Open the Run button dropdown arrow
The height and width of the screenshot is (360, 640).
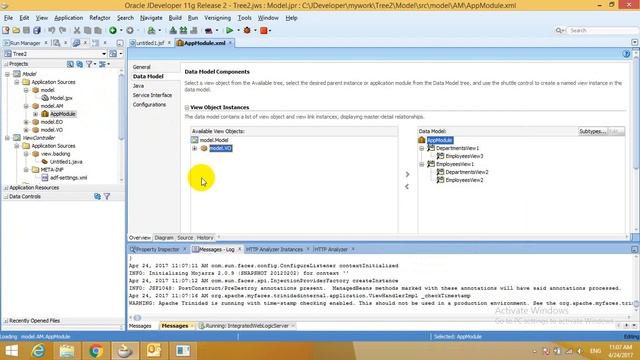pos(238,30)
